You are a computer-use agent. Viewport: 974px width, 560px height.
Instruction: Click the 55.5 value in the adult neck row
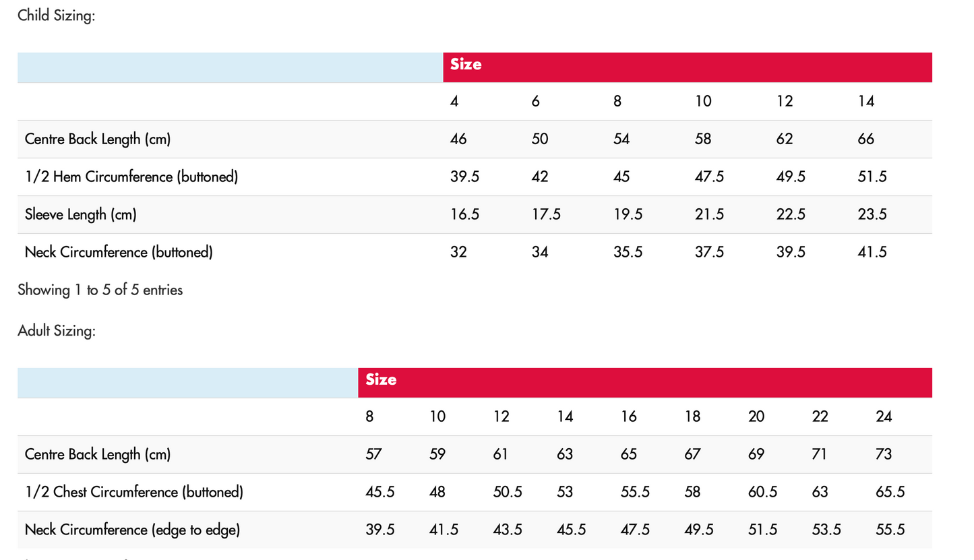(890, 530)
